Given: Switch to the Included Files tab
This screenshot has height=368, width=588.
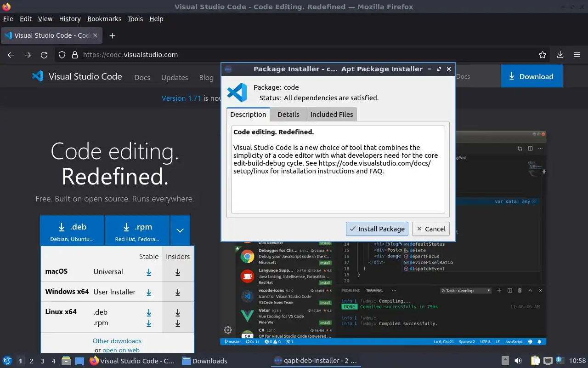Looking at the screenshot, I should tap(332, 114).
